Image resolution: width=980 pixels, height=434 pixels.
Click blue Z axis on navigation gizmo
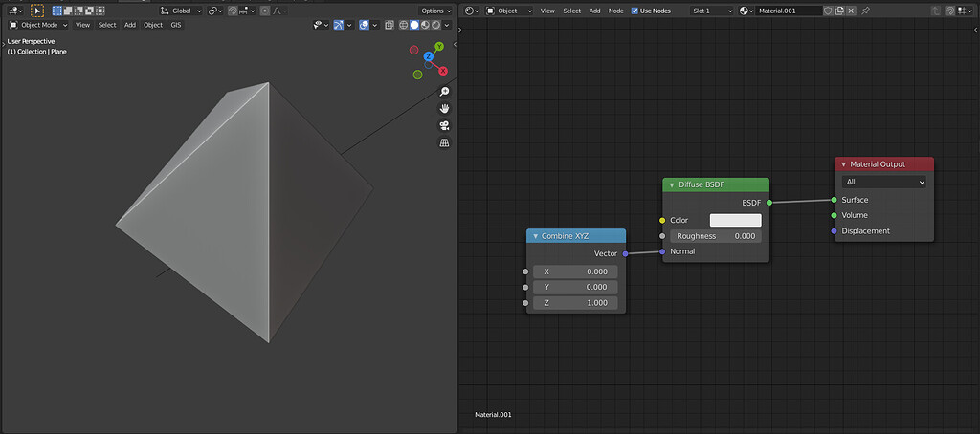(429, 56)
